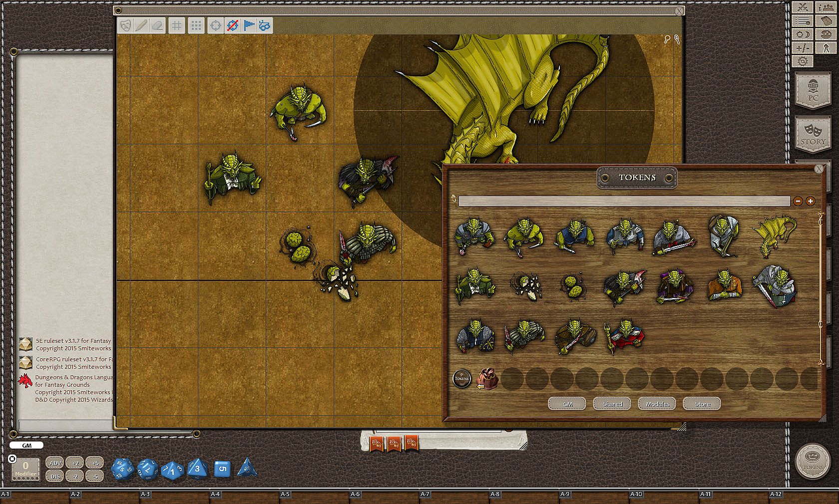Open the color palette sidebar icon
Viewport: 839px width, 504px height.
(x=826, y=34)
